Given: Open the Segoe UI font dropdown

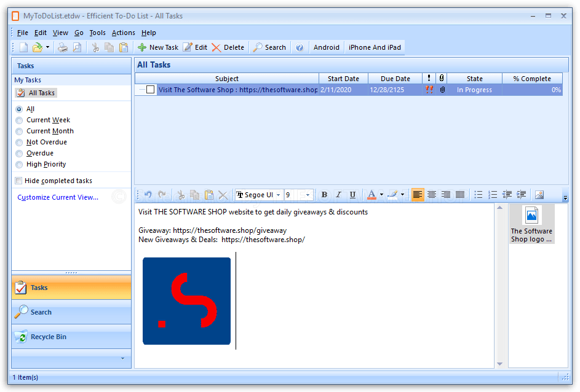Looking at the screenshot, I should click(x=278, y=195).
